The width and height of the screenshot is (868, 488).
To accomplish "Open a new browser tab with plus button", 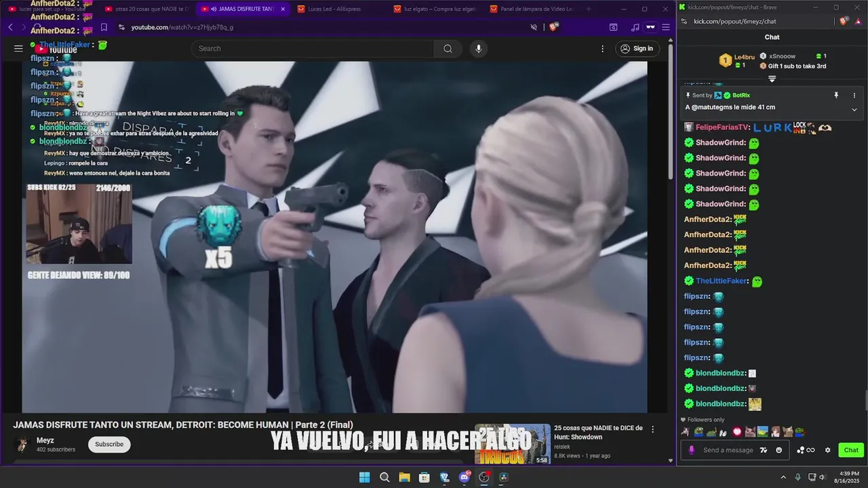I will click(588, 9).
